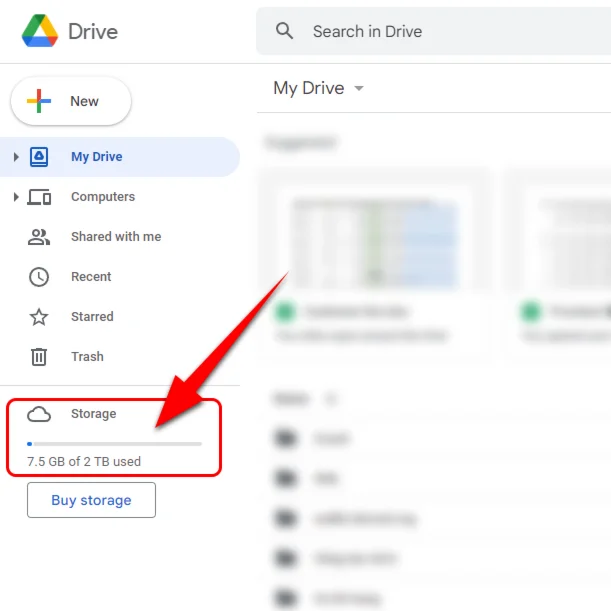
Task: Click the search magnifier icon
Action: pos(284,31)
